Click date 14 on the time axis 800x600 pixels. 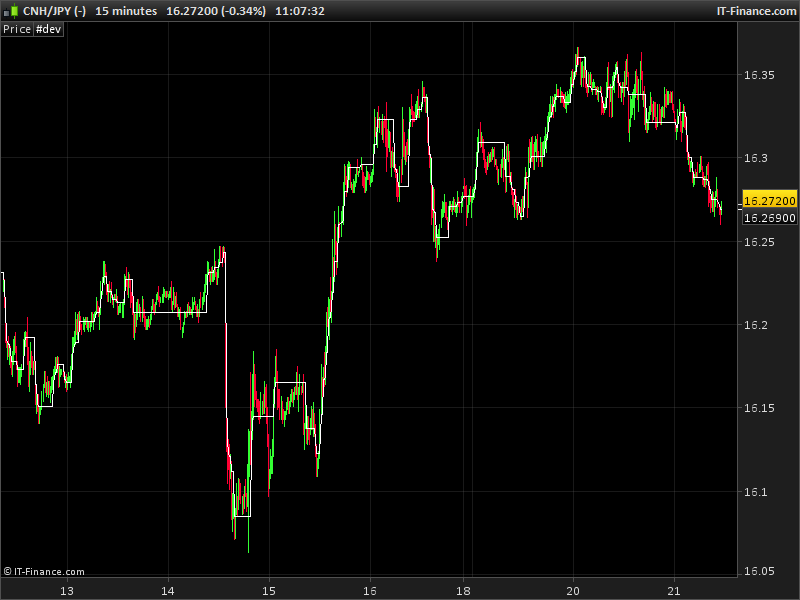[168, 591]
